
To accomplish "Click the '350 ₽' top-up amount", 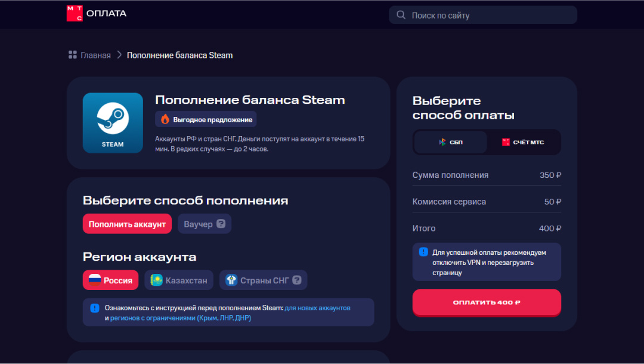I will [x=550, y=175].
